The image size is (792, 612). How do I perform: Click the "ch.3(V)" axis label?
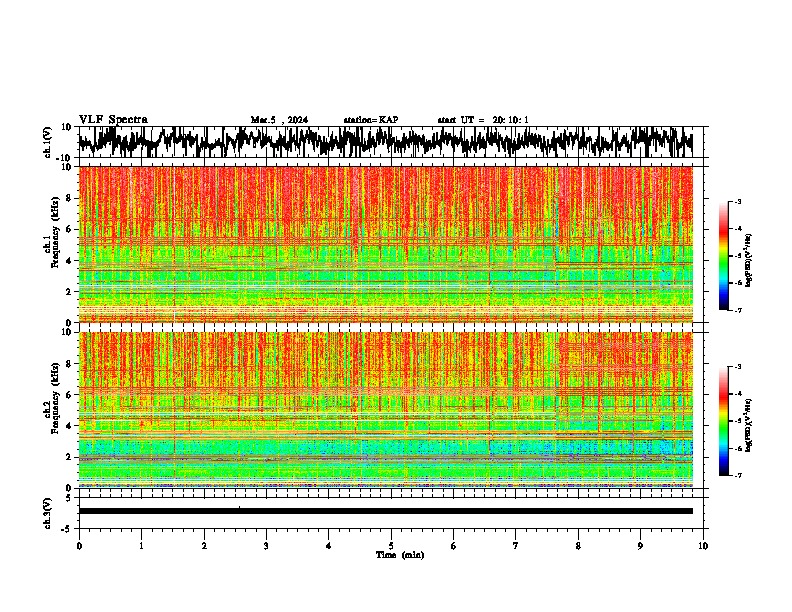point(48,513)
